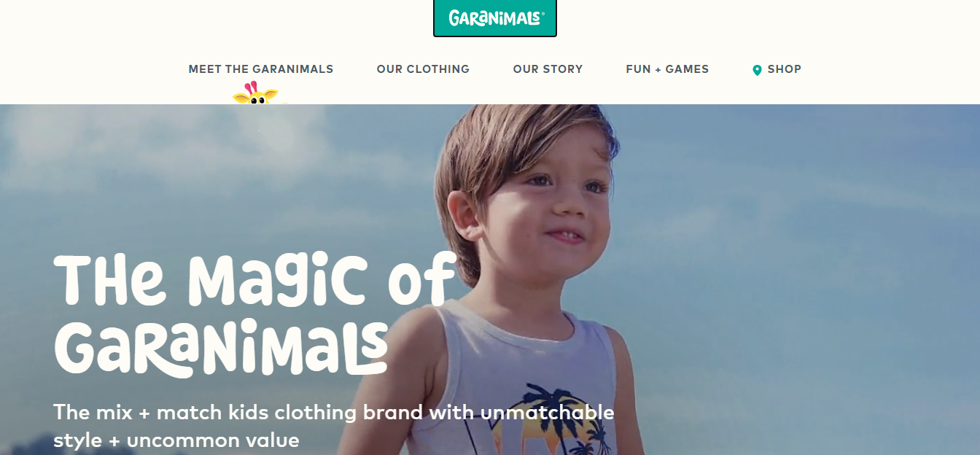Viewport: 980px width, 455px height.
Task: Click the registered trademark symbol in logo
Action: (542, 12)
